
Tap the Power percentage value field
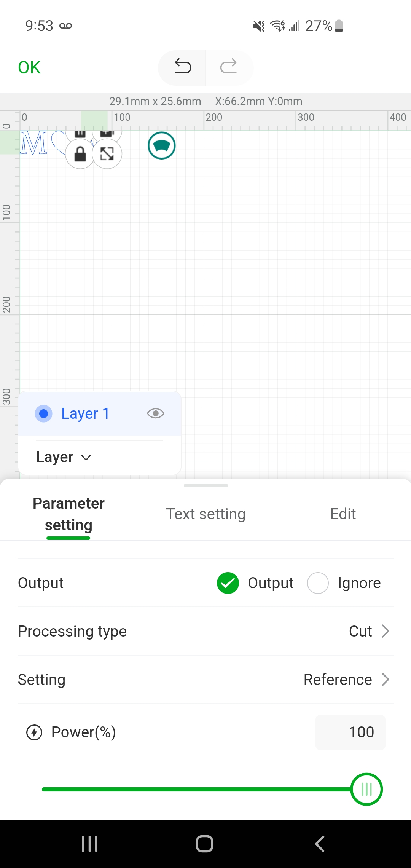click(350, 732)
